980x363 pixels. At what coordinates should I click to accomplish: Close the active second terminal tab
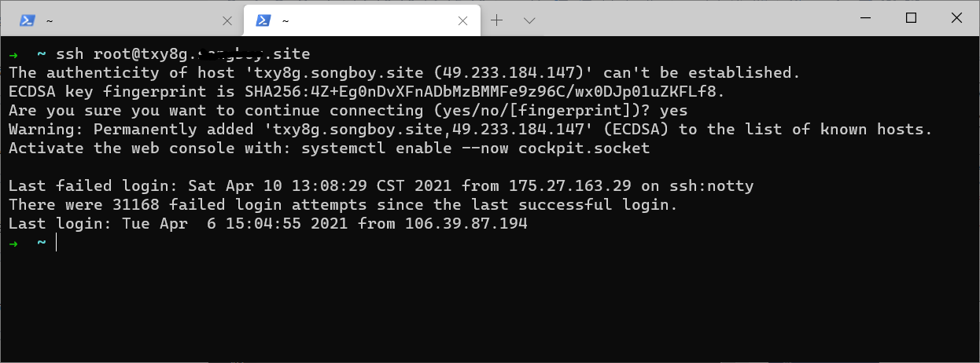coord(465,20)
